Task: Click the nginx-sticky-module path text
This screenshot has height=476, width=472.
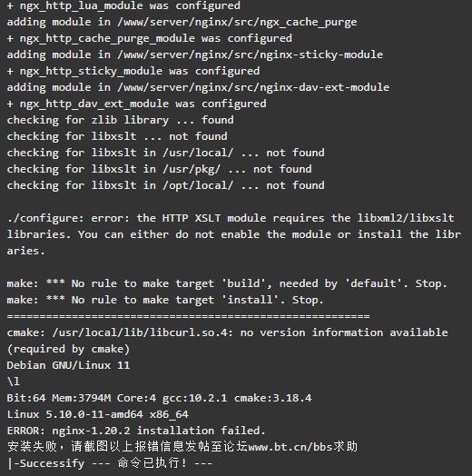Action: click(251, 55)
